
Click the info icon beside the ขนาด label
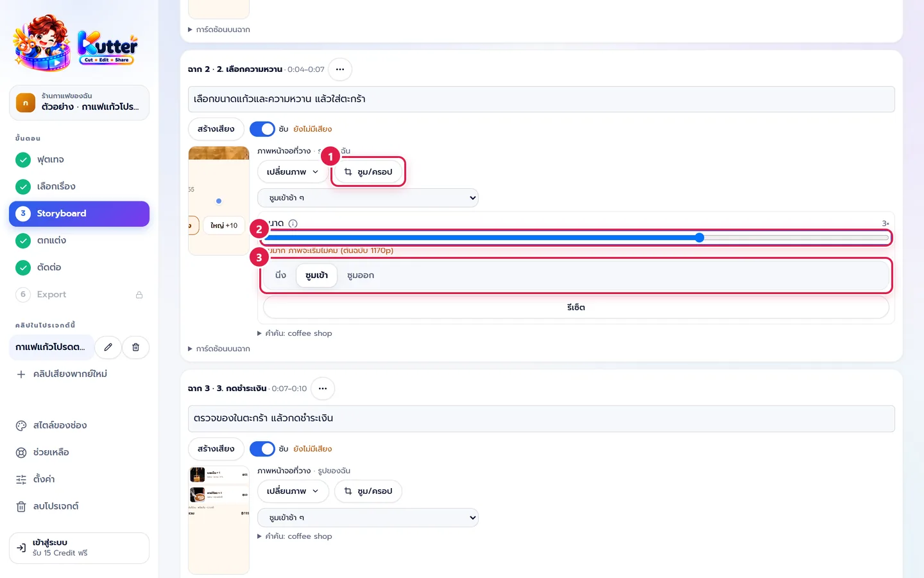293,223
